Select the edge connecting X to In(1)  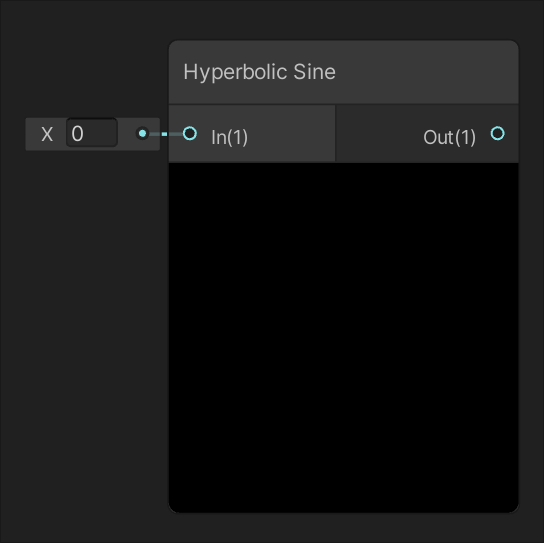(x=166, y=134)
